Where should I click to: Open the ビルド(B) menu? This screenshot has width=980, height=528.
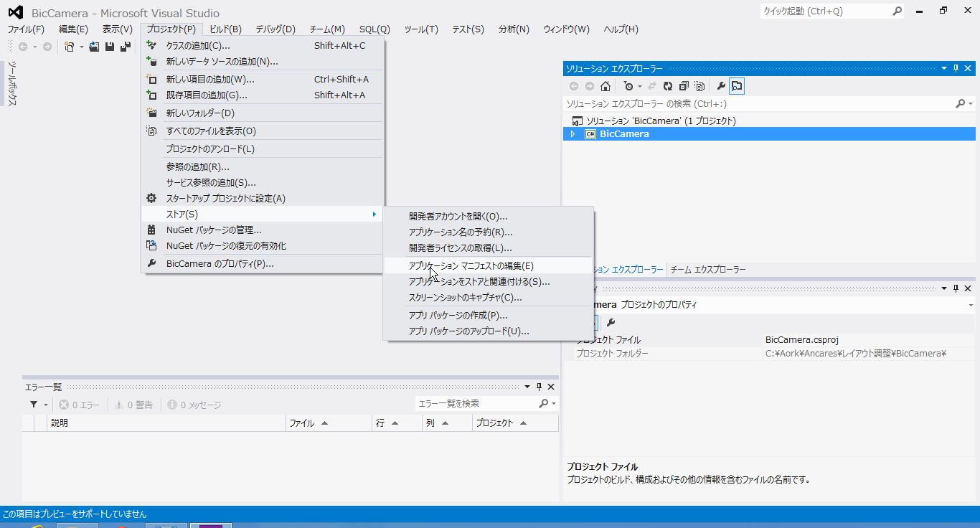click(x=225, y=29)
